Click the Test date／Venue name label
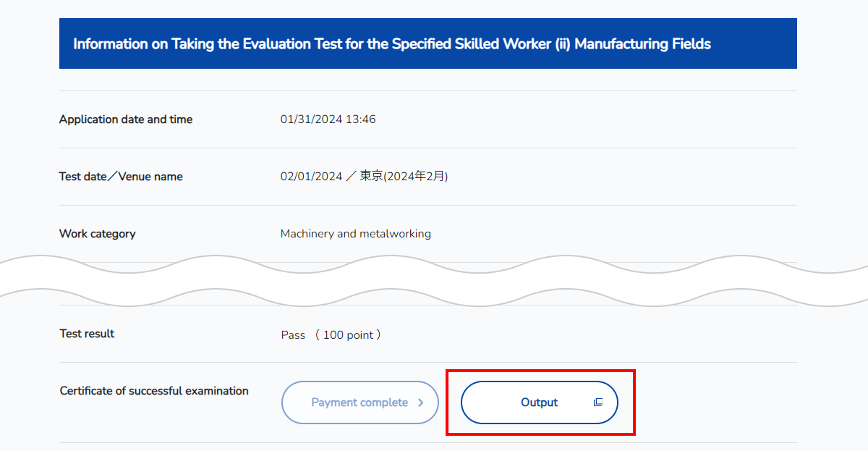The image size is (868, 451). click(121, 177)
